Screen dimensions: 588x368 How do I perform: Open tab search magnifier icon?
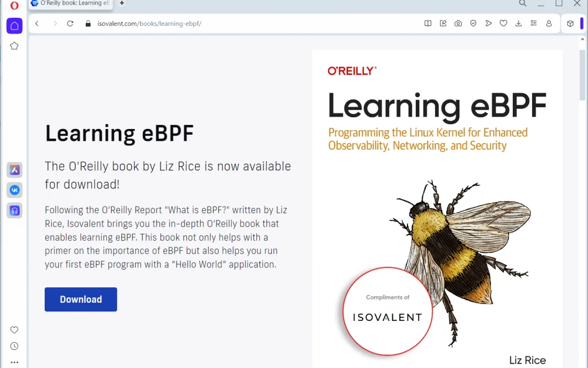(522, 4)
